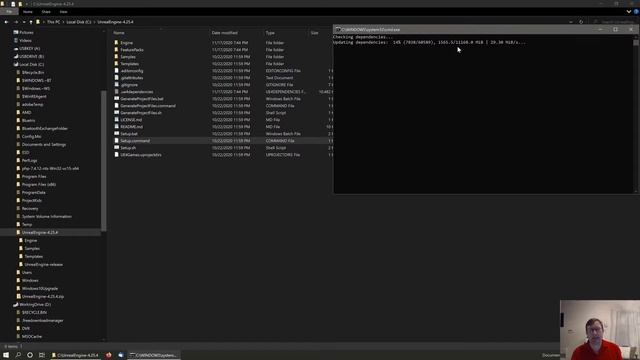
Task: Select Setup.bat file
Action: (x=129, y=133)
